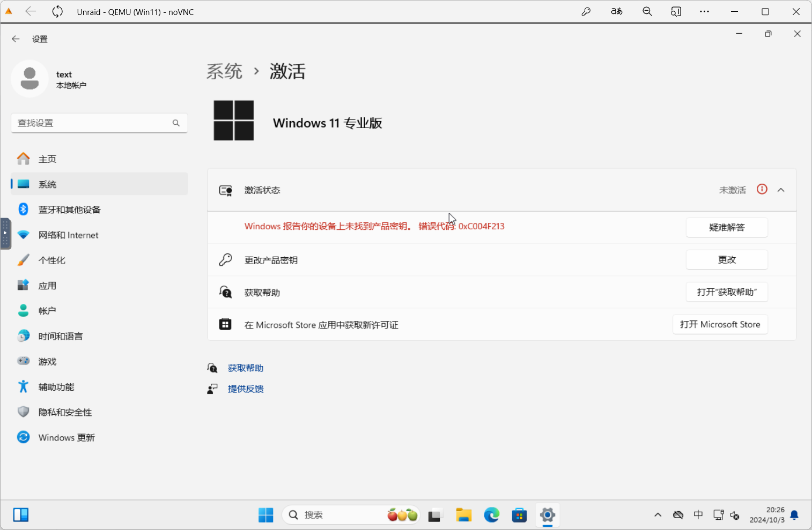Image resolution: width=812 pixels, height=530 pixels.
Task: Click the Settings gear on the taskbar
Action: click(x=548, y=515)
